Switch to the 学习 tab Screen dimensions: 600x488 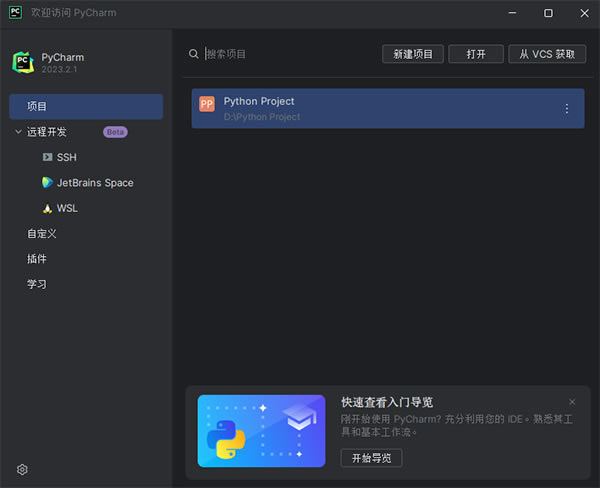coord(37,284)
